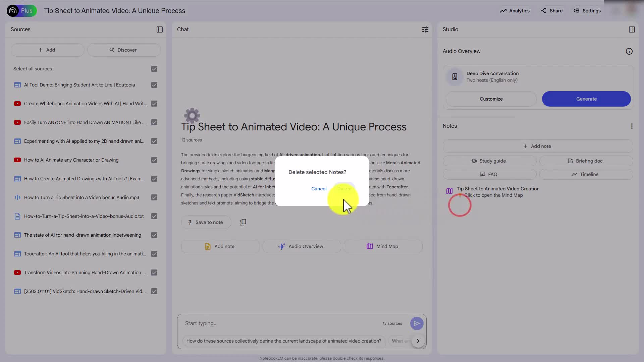Click the Discover sources button
Screen dimensions: 644x362
[124, 50]
